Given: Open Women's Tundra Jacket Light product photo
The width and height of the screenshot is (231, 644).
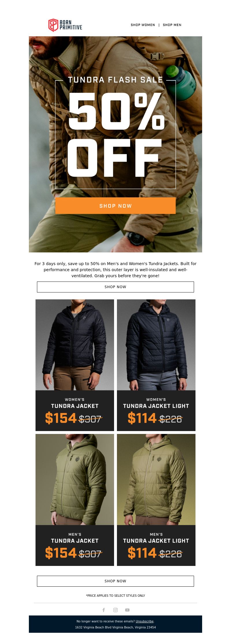Looking at the screenshot, I should point(156,345).
